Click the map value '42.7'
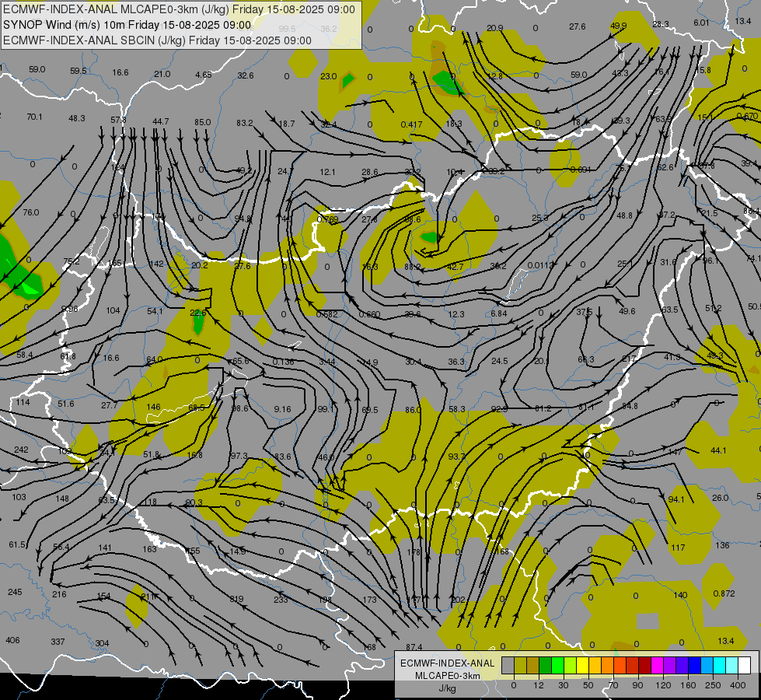Screen dimensions: 761x700 [x=456, y=267]
